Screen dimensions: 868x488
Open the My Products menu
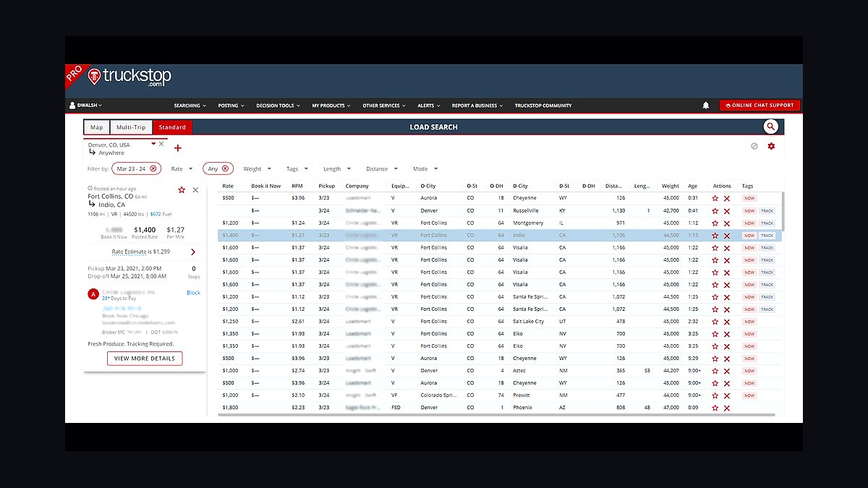[x=331, y=106]
